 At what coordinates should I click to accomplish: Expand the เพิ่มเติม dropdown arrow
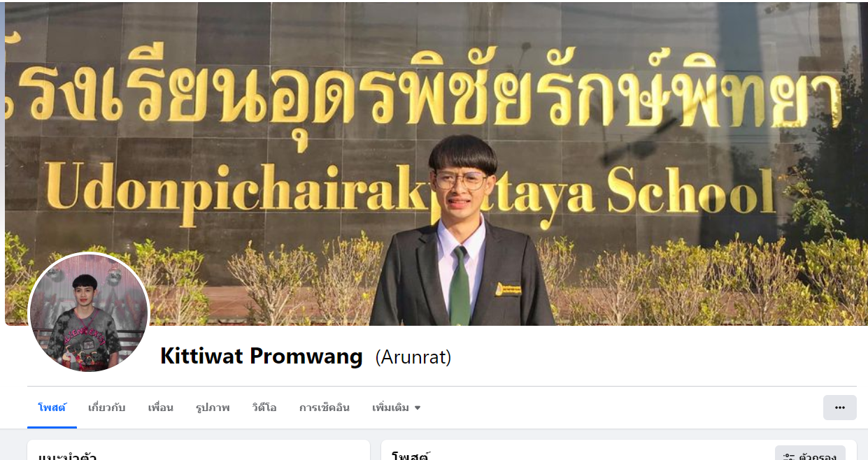coord(418,408)
